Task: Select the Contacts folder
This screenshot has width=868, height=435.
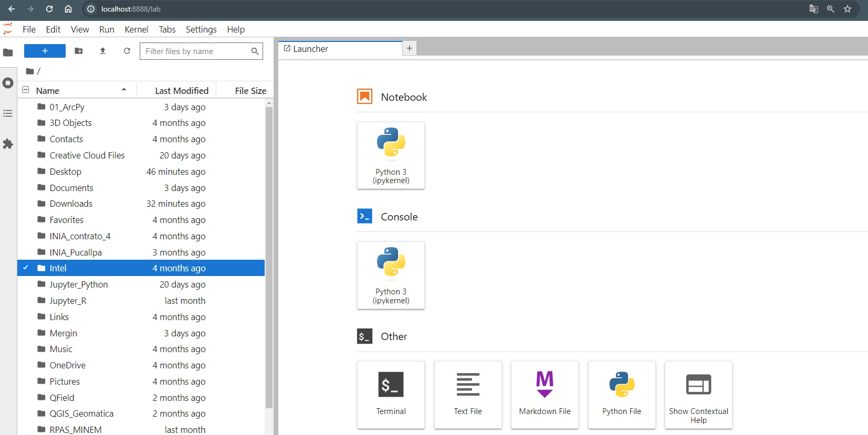Action: pos(141,139)
